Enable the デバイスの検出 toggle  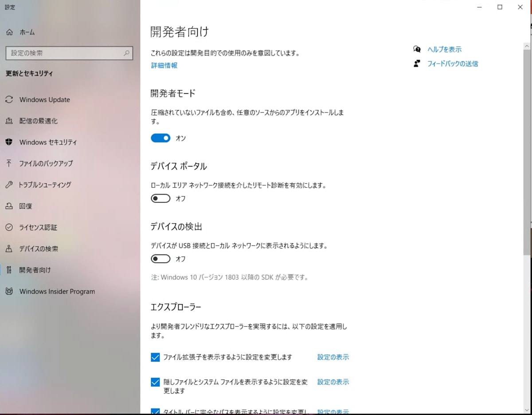click(x=160, y=259)
